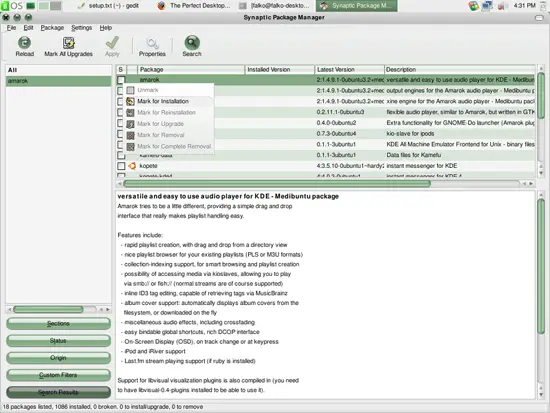Toggle the kopete package checkbox
The height and width of the screenshot is (413, 550).
tap(121, 166)
